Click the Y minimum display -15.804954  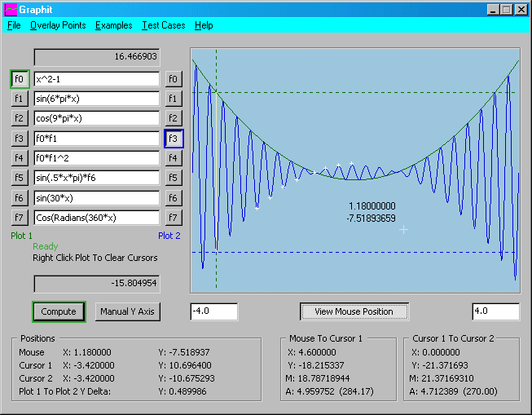tap(97, 284)
